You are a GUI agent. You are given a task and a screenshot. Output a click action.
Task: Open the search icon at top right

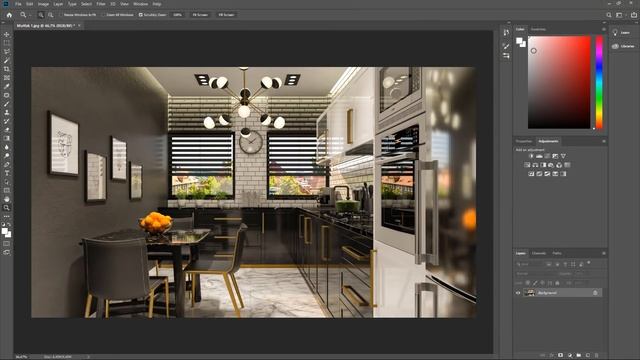(x=609, y=15)
